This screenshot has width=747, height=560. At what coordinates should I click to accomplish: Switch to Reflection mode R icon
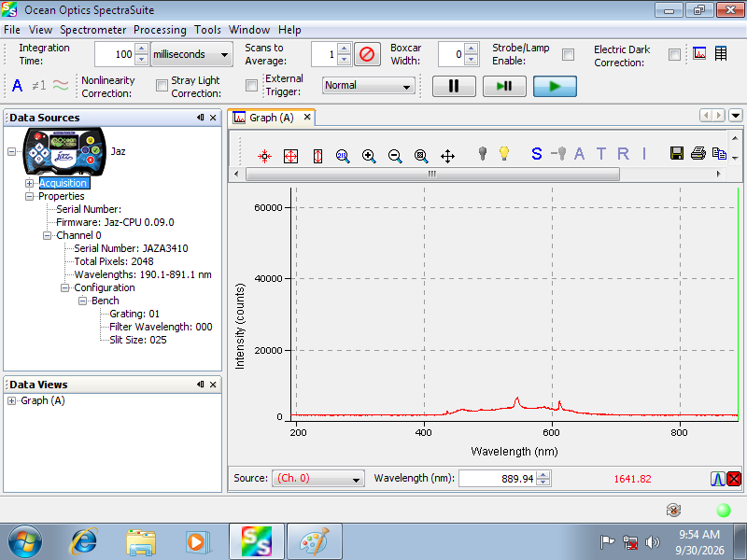tap(623, 153)
